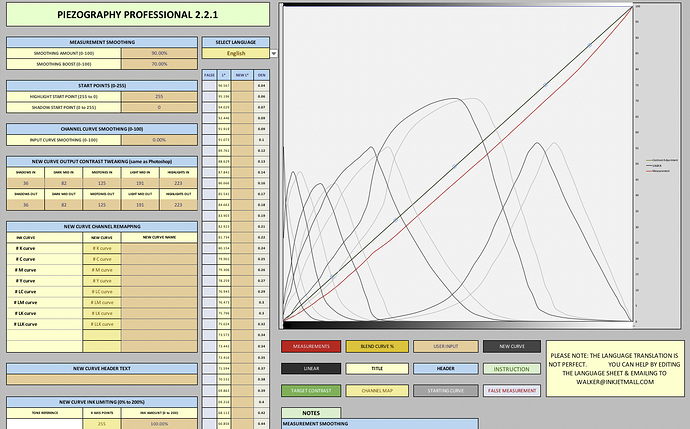Image resolution: width=690 pixels, height=429 pixels.
Task: Click the red MEASUREMENTS legend swatch
Action: point(311,346)
